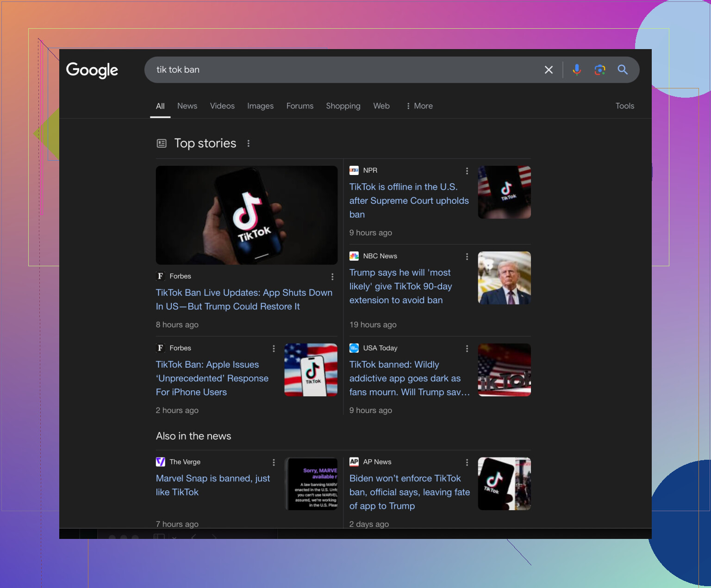Open NBC News story options menu
Viewport: 711px width, 588px height.
click(x=467, y=256)
